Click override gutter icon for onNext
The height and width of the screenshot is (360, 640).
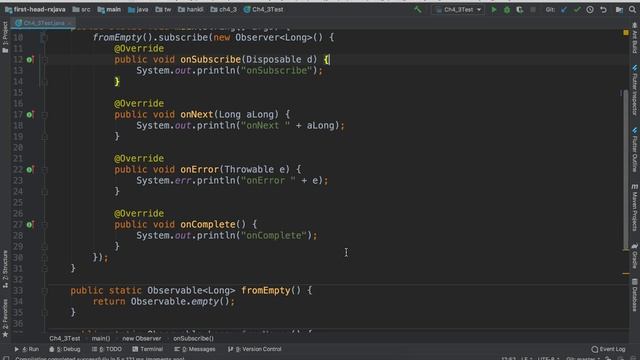coord(30,115)
